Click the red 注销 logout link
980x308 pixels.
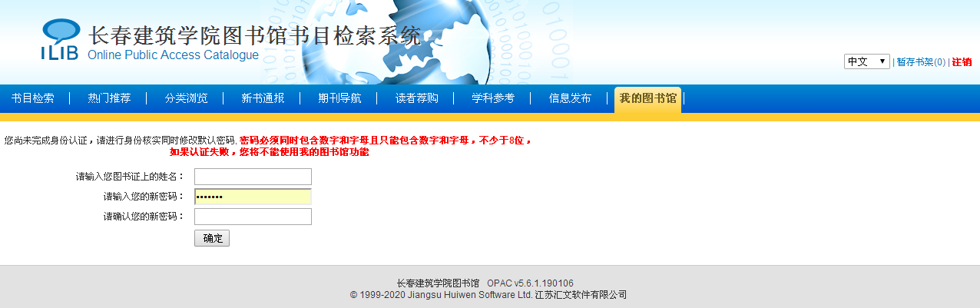962,62
